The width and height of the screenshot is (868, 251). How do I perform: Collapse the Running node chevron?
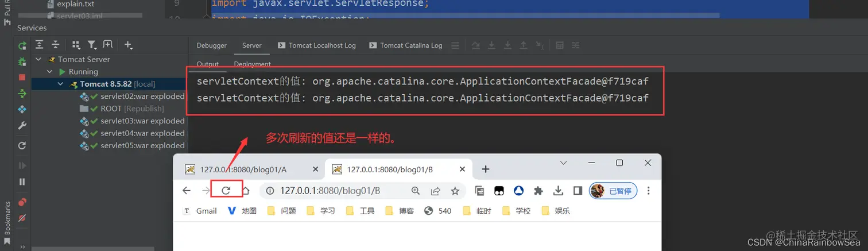[49, 72]
